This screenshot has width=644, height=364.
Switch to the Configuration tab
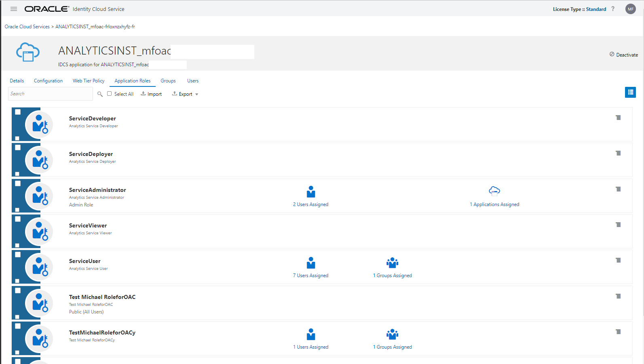(x=48, y=81)
